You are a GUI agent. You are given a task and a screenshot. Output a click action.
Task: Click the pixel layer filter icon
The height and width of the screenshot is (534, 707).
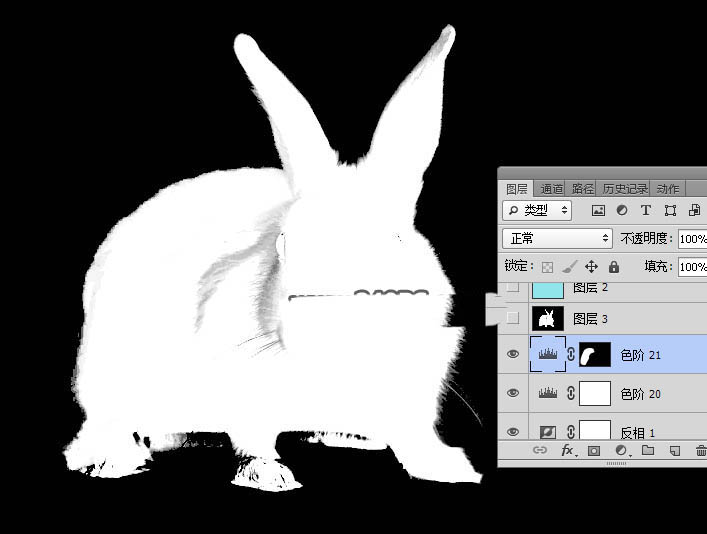point(598,211)
